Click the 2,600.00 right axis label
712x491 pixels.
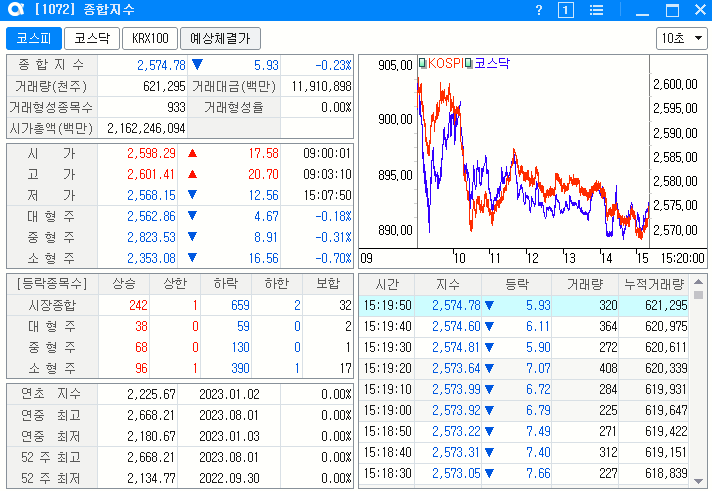tap(675, 84)
